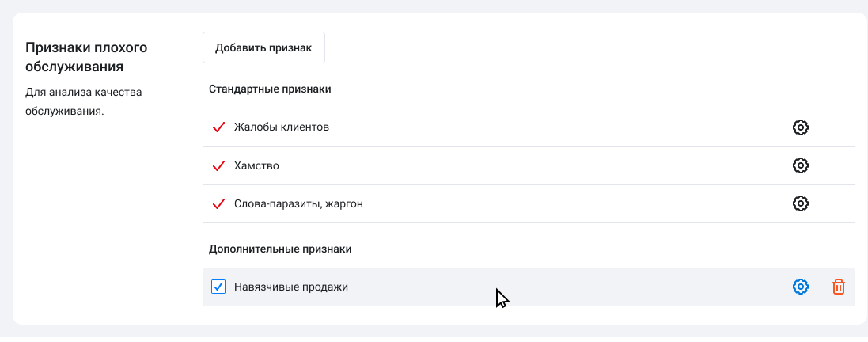Image resolution: width=868 pixels, height=342 pixels.
Task: Click the Стандартные признаки section header
Action: pos(270,89)
